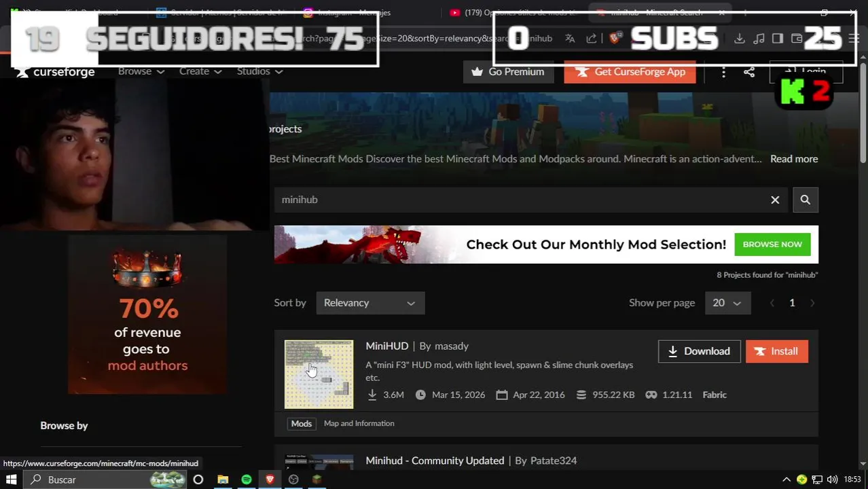Image resolution: width=868 pixels, height=489 pixels.
Task: Open the Show per page dropdown
Action: [x=727, y=303]
